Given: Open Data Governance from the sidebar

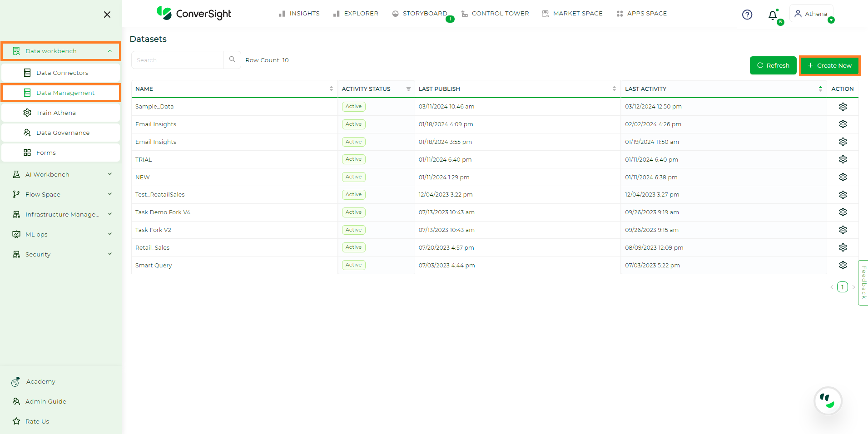Looking at the screenshot, I should [63, 133].
